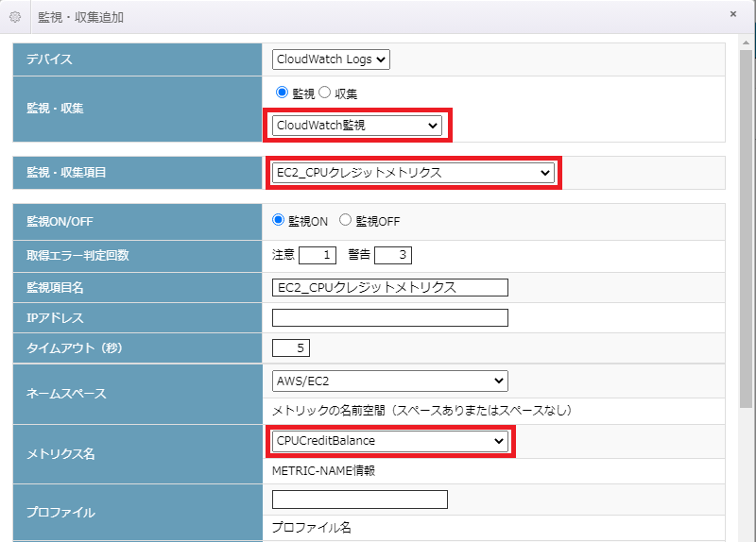Open the 監視・収集項目 EC2_CPUクレジットメトリクス dropdown
The image size is (756, 542).
pyautogui.click(x=413, y=173)
